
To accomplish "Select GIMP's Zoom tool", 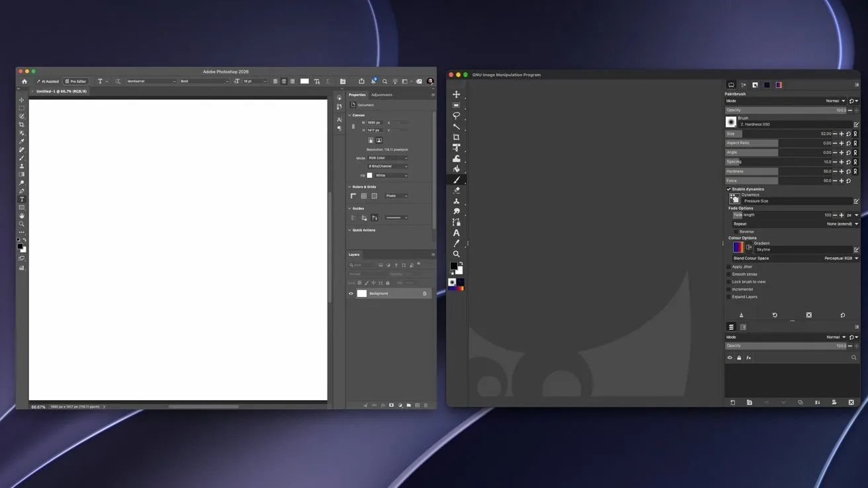I will point(456,254).
